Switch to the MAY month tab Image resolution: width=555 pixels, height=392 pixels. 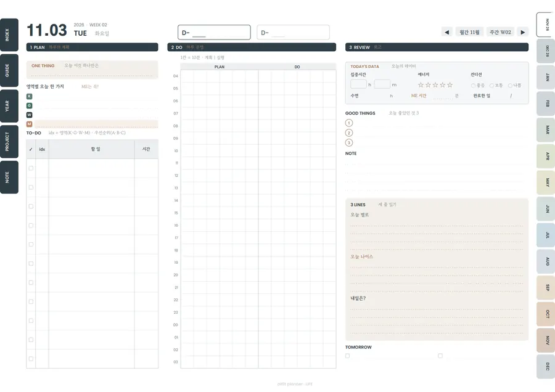546,182
